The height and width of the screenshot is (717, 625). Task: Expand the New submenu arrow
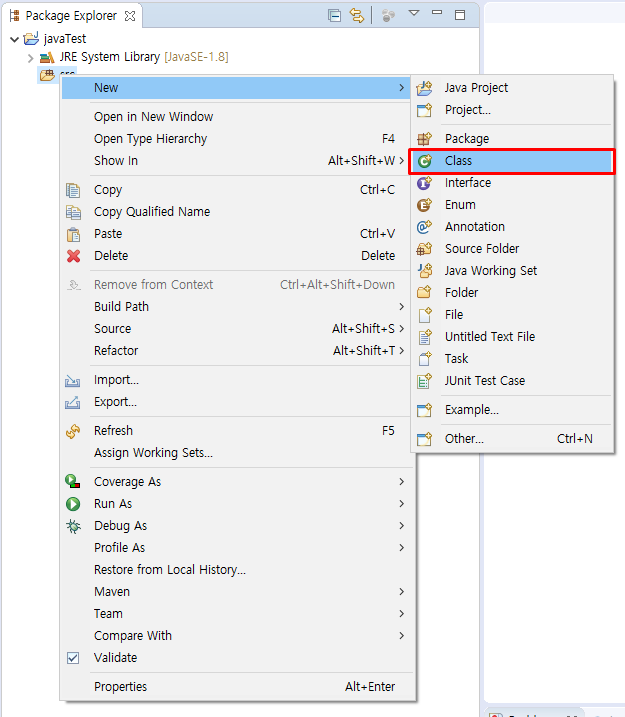point(401,87)
